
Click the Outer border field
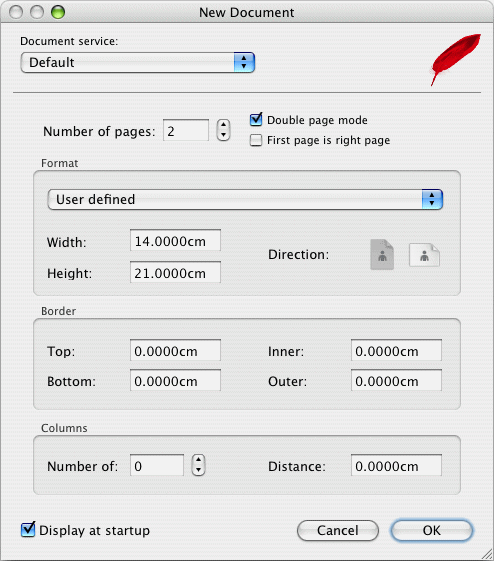coord(396,380)
